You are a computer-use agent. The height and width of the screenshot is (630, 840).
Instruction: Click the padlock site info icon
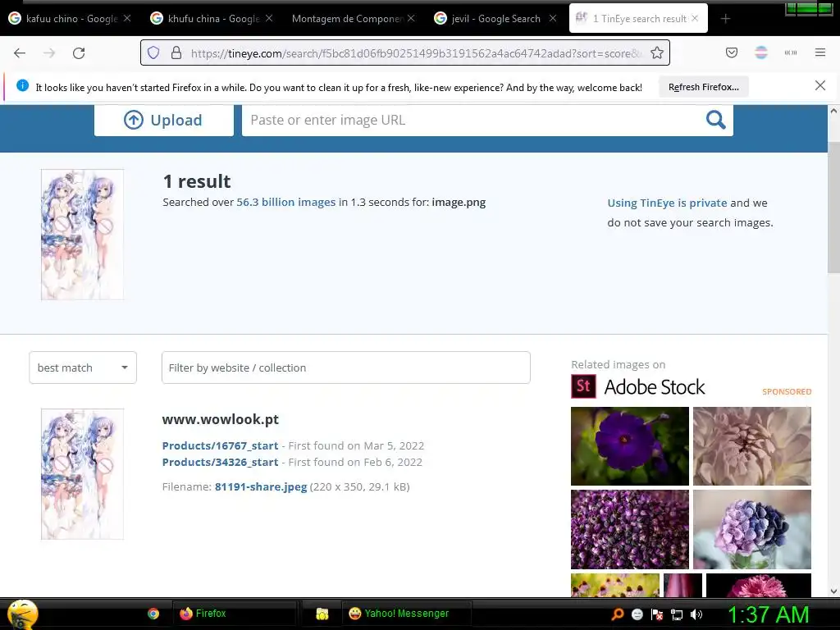176,52
